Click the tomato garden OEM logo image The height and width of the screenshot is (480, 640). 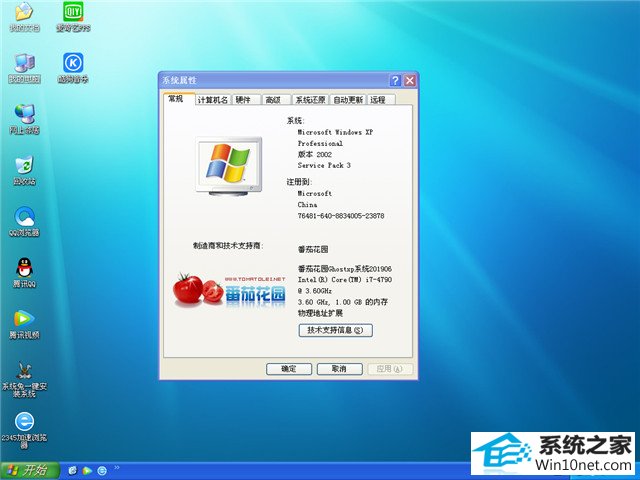pyautogui.click(x=230, y=291)
